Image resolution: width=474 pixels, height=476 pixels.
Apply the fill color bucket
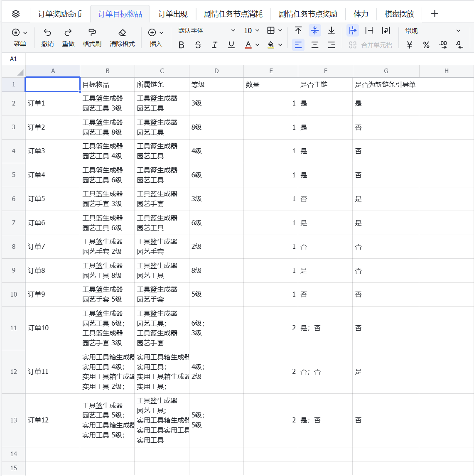(x=271, y=45)
